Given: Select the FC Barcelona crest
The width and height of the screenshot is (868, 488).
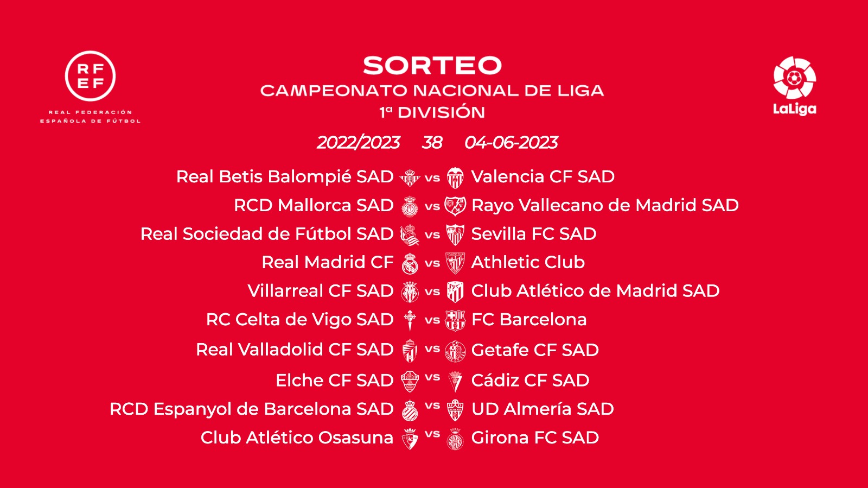Looking at the screenshot, I should click(455, 320).
